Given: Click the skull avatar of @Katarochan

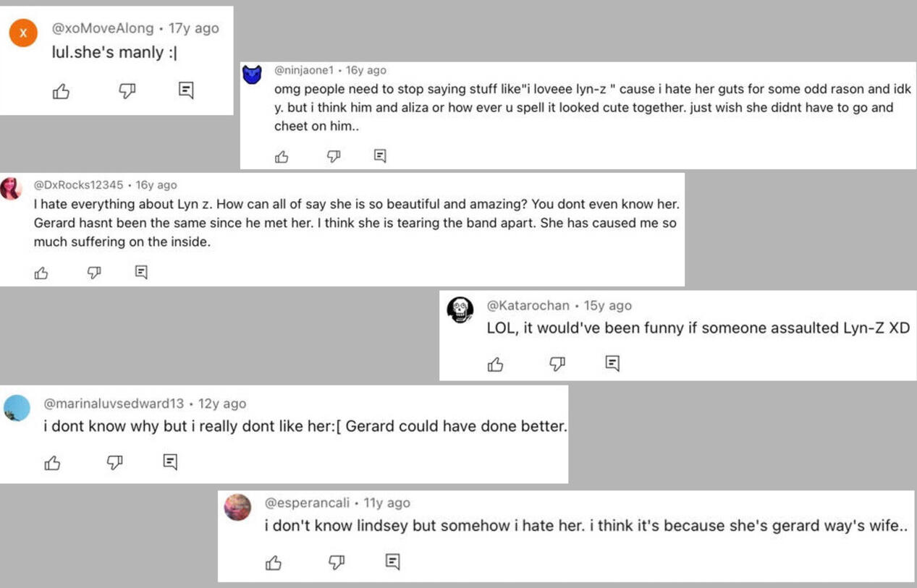Looking at the screenshot, I should tap(460, 310).
